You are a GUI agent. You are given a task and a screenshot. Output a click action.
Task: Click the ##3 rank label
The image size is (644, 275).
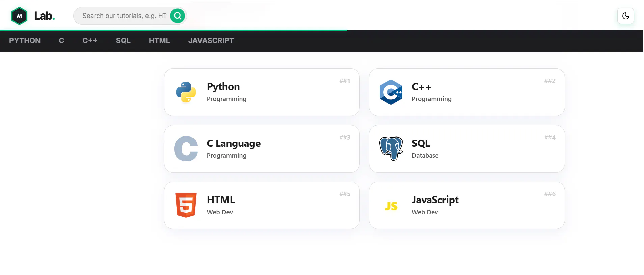click(345, 137)
